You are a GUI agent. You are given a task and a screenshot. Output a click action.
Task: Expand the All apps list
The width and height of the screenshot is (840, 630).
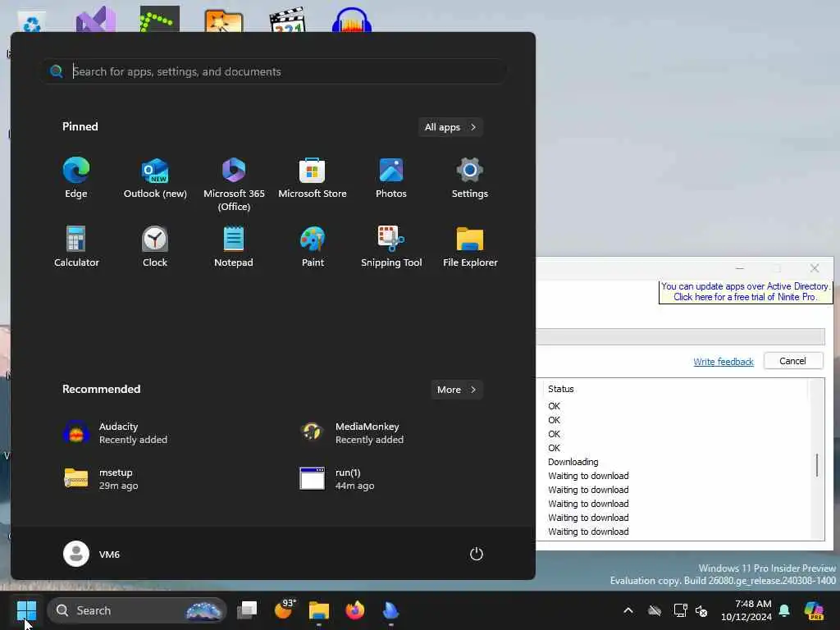[x=450, y=127]
